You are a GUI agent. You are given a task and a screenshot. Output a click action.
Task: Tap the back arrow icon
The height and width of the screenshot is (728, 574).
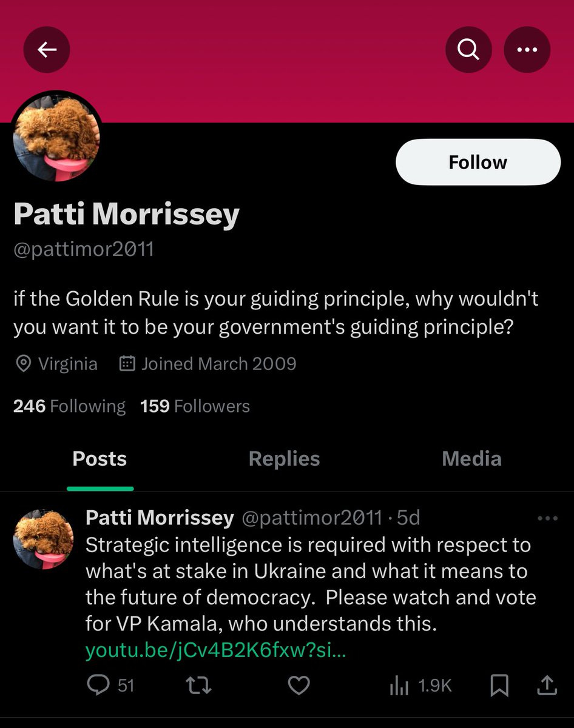(47, 50)
